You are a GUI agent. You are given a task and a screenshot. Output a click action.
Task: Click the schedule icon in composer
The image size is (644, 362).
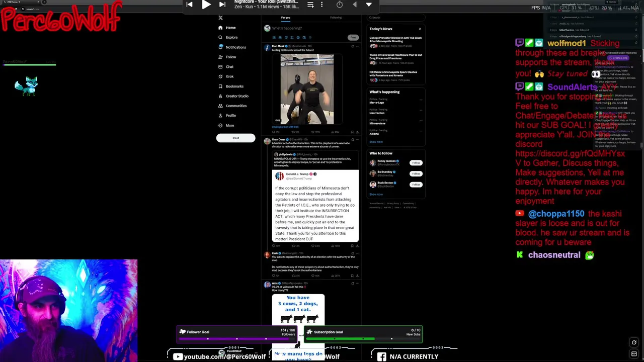click(304, 38)
